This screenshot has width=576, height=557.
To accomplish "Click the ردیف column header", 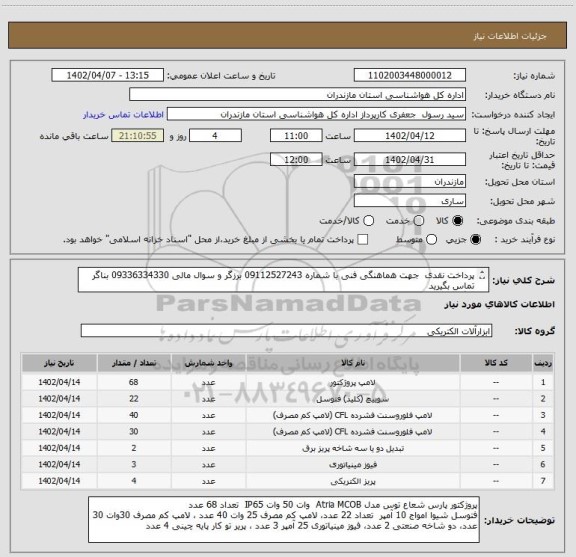I will pyautogui.click(x=543, y=363).
